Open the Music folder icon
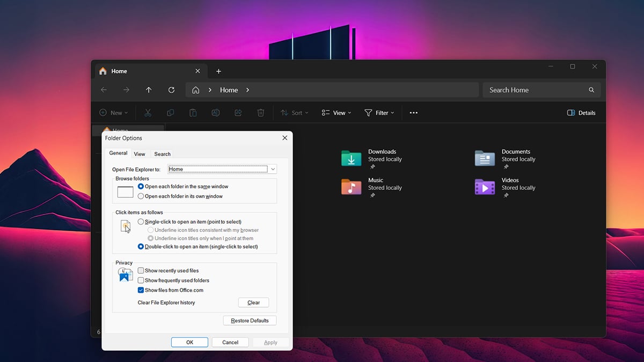Viewport: 644px width, 362px height. [352, 187]
